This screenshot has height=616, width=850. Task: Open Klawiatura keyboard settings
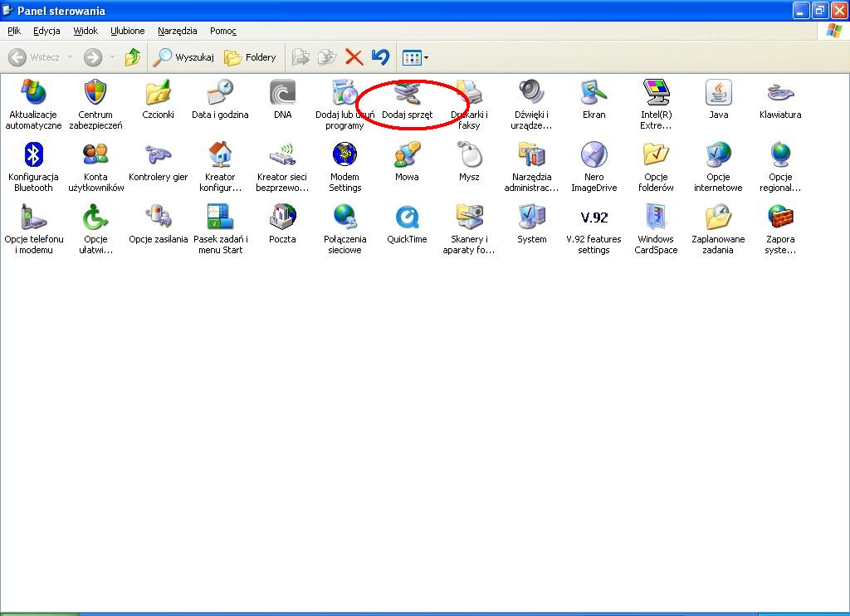click(780, 100)
